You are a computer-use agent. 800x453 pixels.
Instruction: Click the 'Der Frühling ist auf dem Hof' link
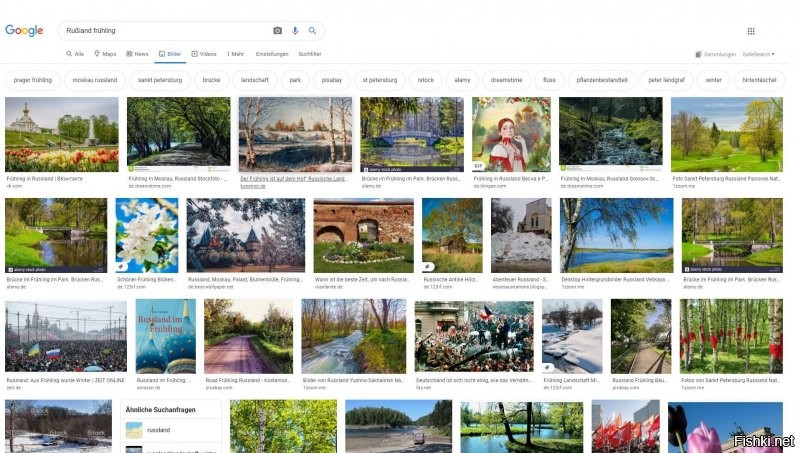294,179
